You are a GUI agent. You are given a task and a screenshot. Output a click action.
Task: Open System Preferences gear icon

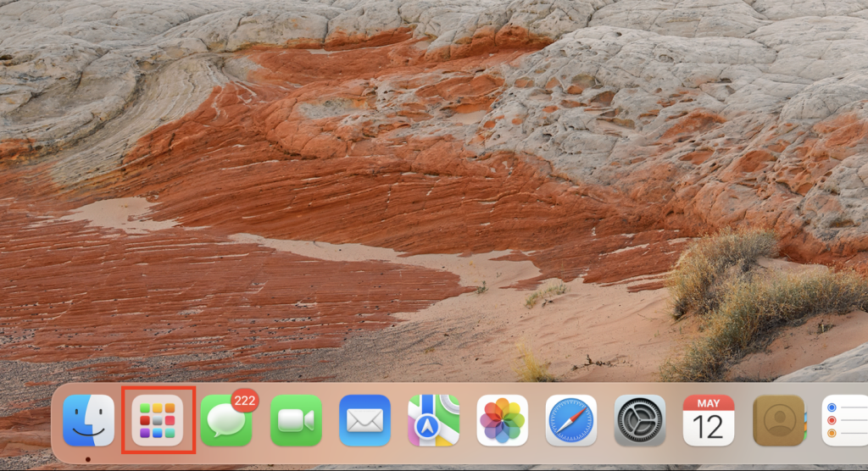point(640,420)
